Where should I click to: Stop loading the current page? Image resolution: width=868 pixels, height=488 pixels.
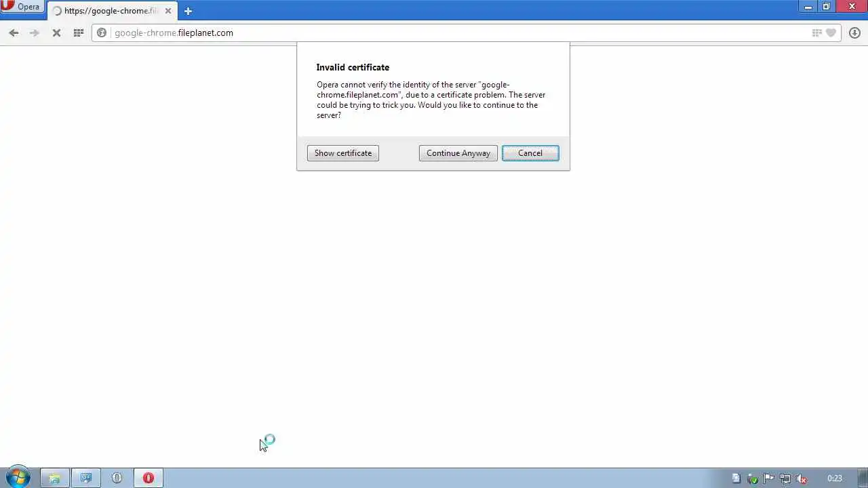click(x=56, y=33)
